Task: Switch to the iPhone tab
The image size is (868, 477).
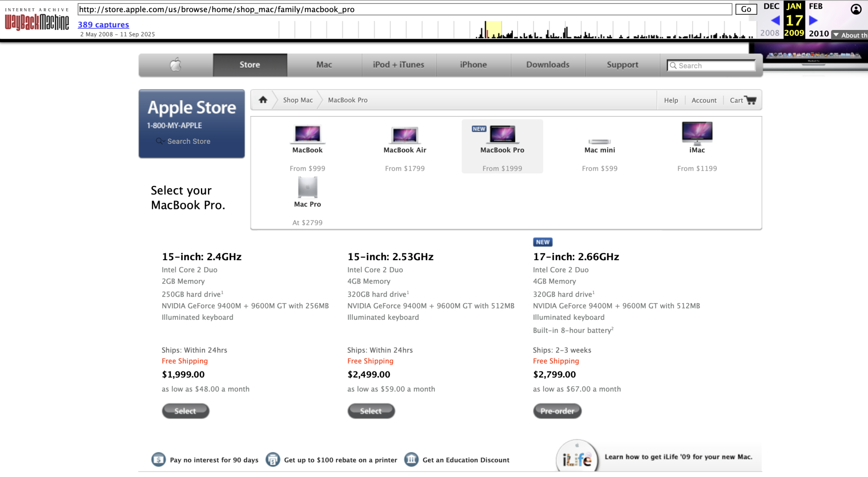Action: tap(473, 65)
